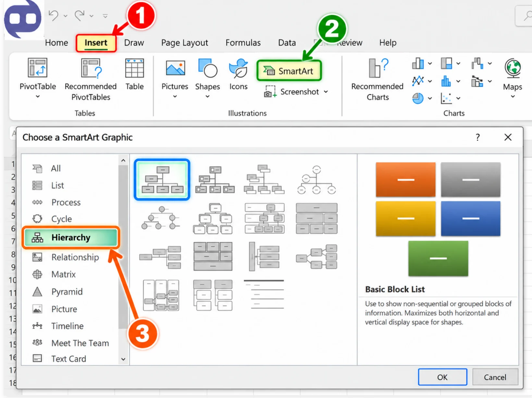Image resolution: width=532 pixels, height=398 pixels.
Task: Expand the Screenshot dropdown arrow
Action: (x=326, y=92)
